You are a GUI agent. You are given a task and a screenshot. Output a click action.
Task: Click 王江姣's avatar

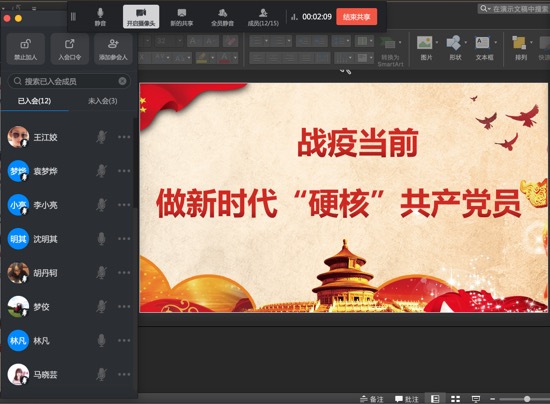[x=18, y=137]
